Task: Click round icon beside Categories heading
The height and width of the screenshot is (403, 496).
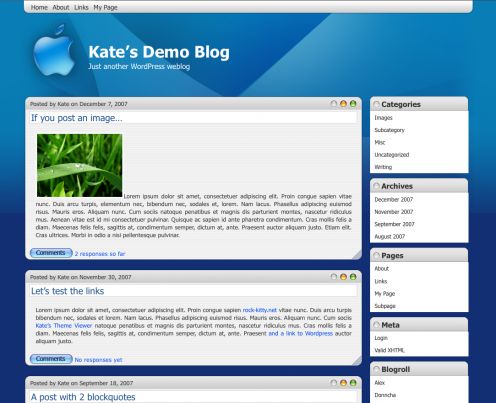Action: (376, 104)
